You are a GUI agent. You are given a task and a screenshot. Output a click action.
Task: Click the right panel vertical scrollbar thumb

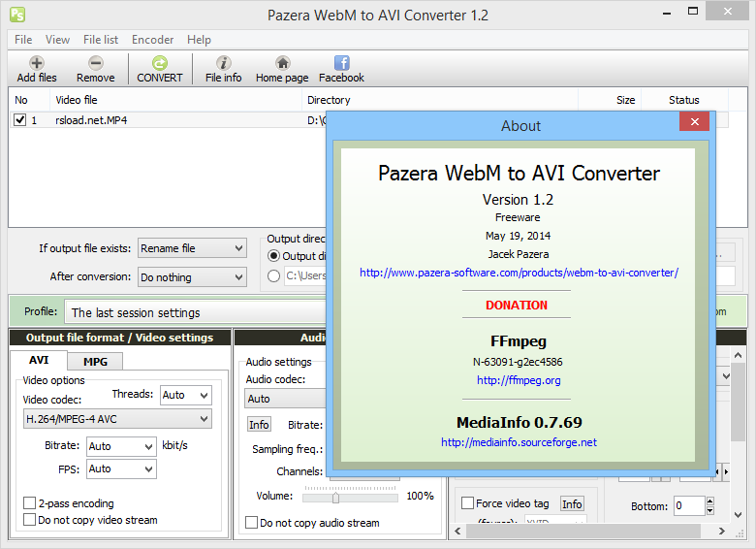click(x=738, y=404)
